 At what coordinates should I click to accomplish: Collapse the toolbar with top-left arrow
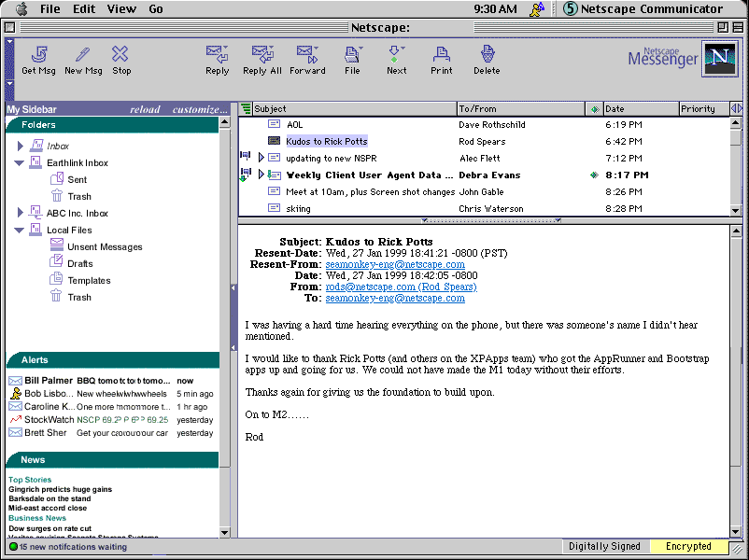[x=9, y=44]
